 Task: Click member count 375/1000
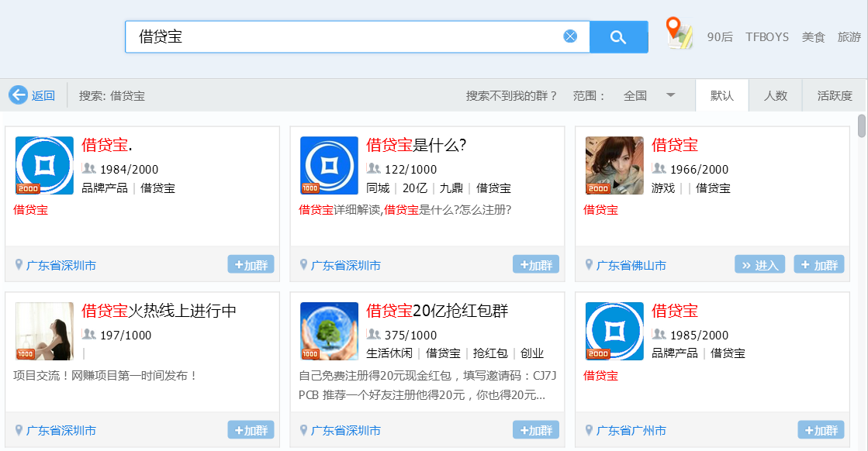point(411,335)
